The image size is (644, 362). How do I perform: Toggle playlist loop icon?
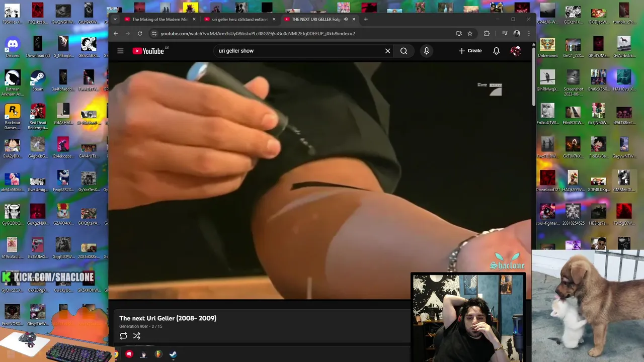point(123,336)
